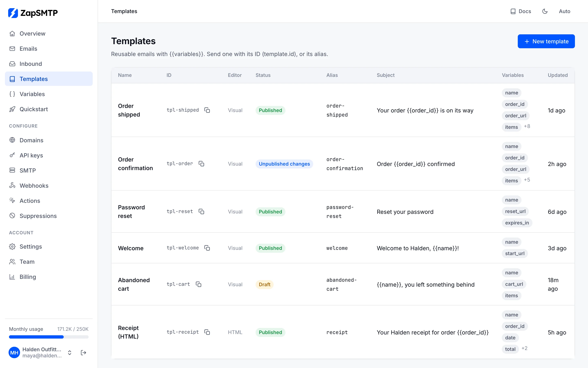Click the Updated column header
This screenshot has width=588, height=368.
[558, 75]
